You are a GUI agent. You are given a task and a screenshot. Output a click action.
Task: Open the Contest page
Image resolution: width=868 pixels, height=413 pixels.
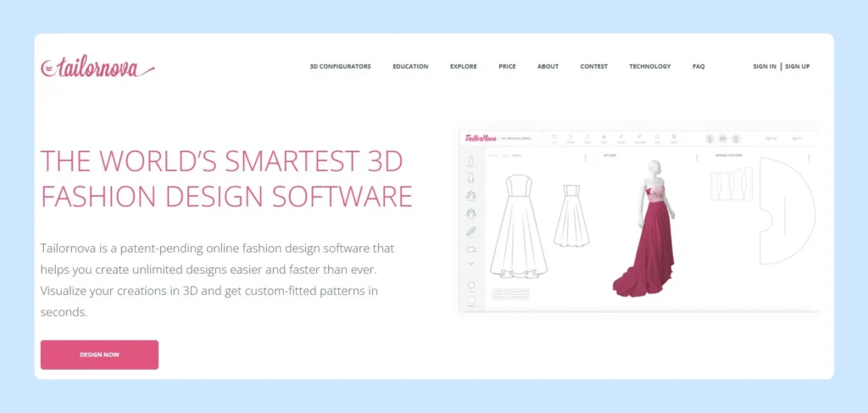point(594,66)
